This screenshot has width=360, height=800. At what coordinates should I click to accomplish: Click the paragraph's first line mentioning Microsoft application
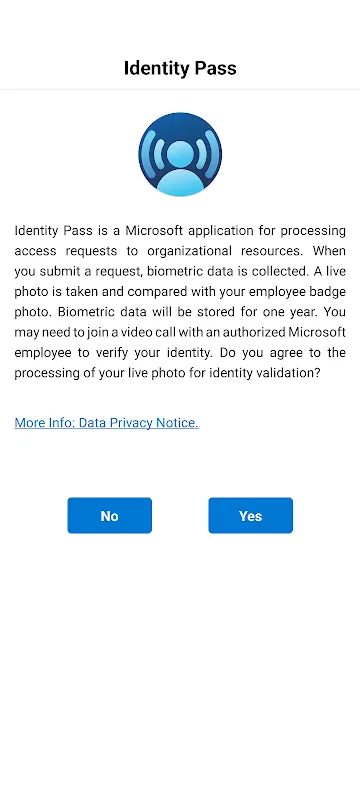click(x=180, y=231)
